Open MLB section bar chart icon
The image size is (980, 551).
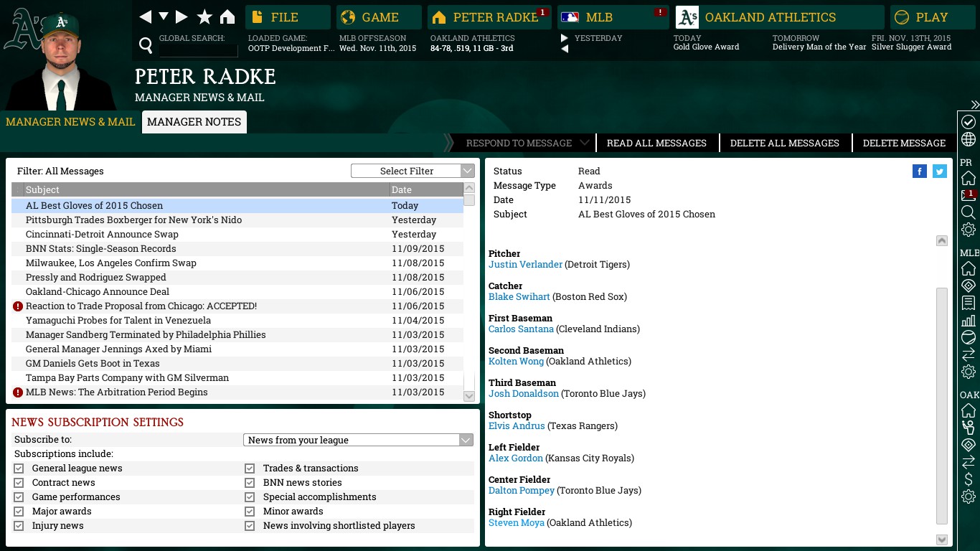969,320
